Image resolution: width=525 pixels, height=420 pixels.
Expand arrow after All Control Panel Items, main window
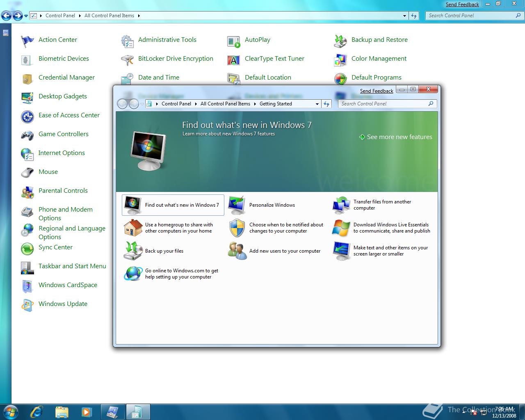[x=139, y=16]
